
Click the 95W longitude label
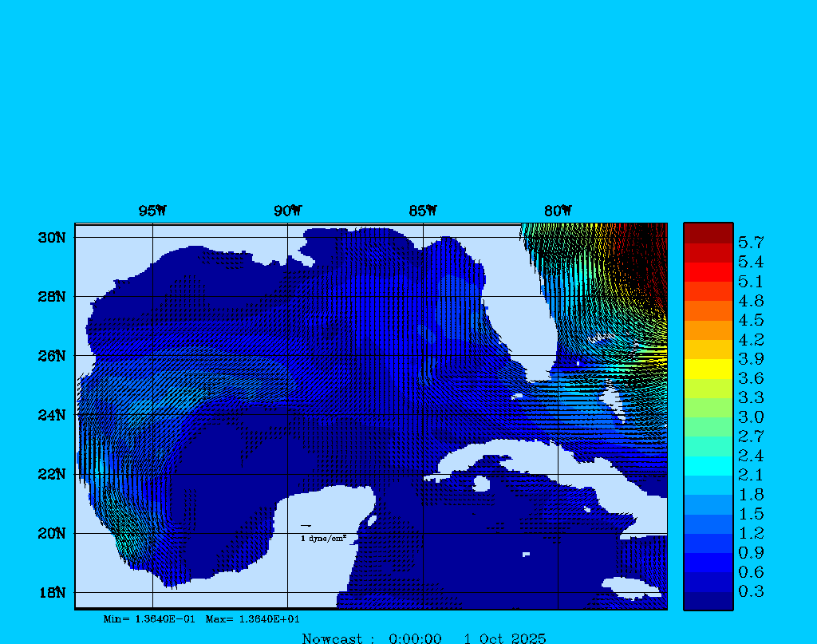152,211
